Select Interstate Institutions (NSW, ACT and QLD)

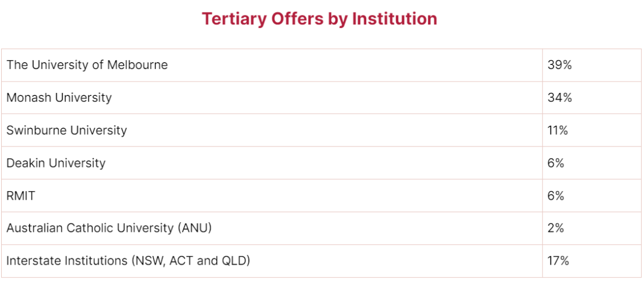tap(128, 261)
